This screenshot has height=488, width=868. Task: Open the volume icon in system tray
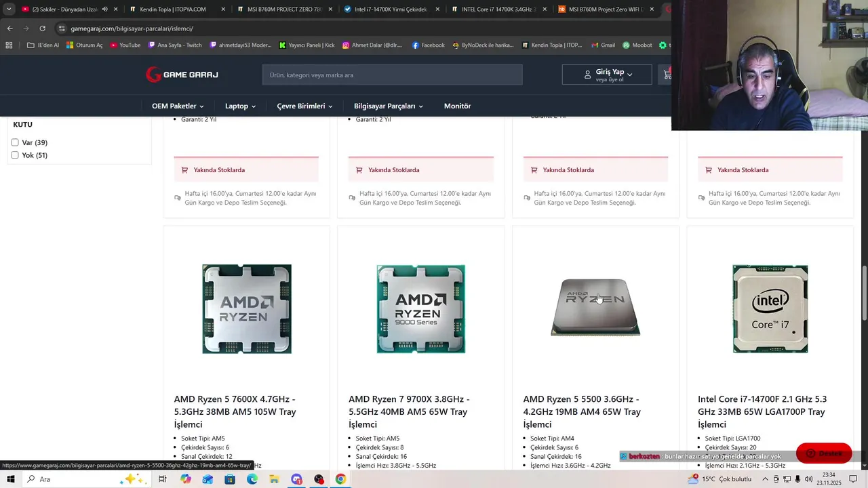tap(808, 479)
